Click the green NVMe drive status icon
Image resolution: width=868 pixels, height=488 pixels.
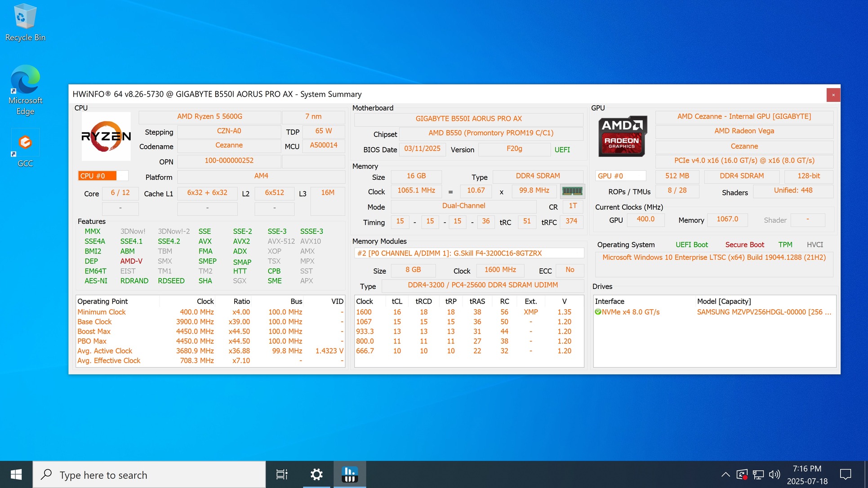click(598, 312)
